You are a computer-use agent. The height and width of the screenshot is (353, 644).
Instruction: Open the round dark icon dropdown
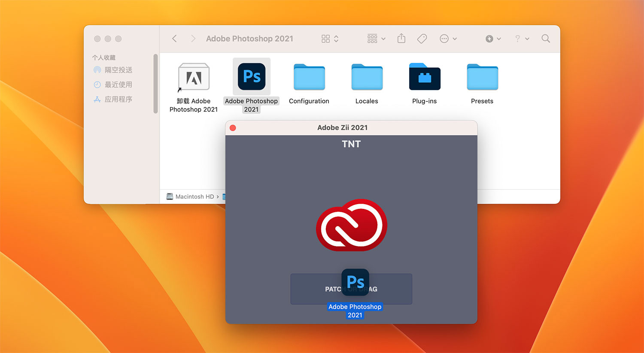point(493,39)
